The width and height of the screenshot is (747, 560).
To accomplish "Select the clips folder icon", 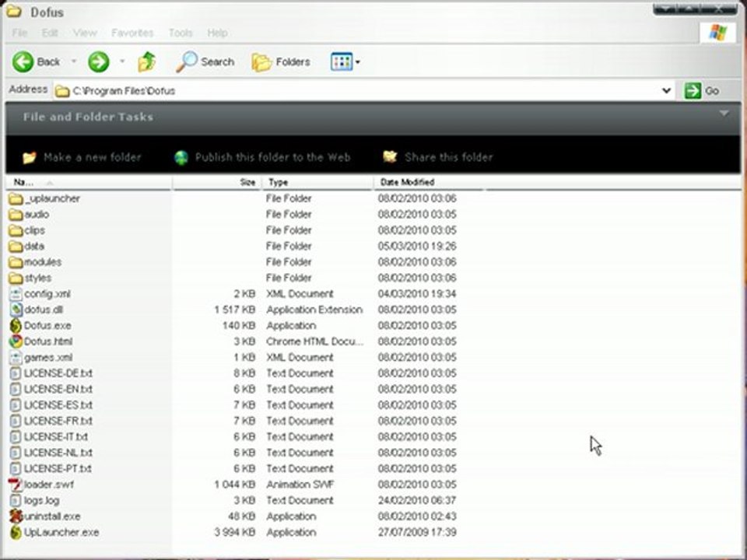I will pyautogui.click(x=16, y=230).
